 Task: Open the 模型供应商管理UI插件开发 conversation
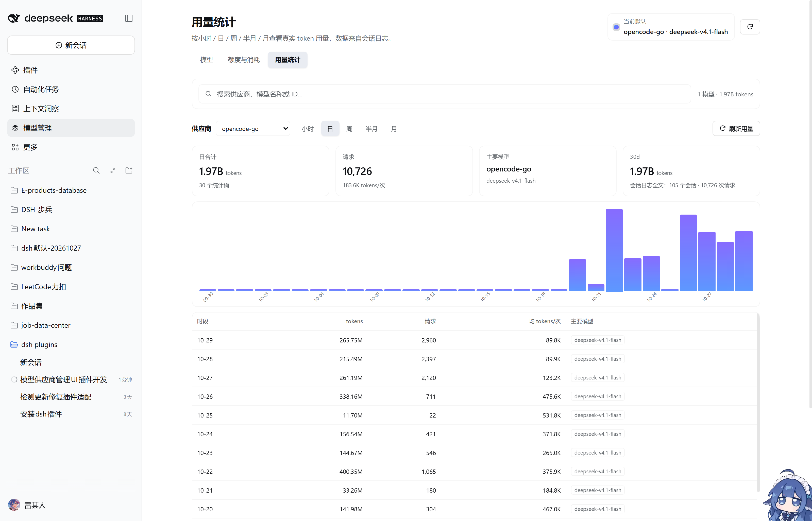pos(71,379)
